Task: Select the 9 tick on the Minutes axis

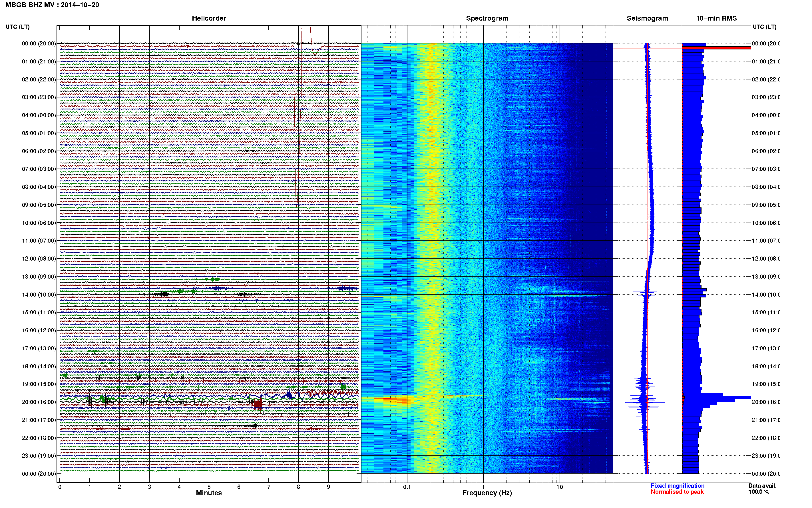Action: [328, 487]
